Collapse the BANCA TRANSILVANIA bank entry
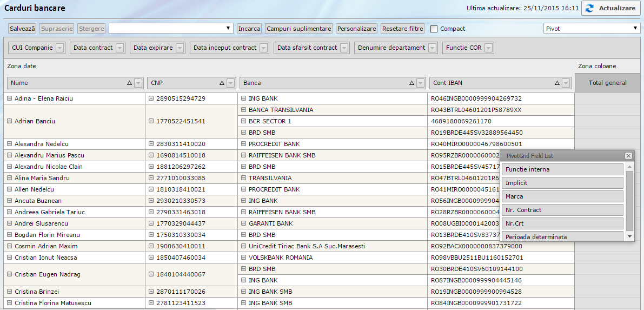The width and height of the screenshot is (644, 310). tap(243, 110)
